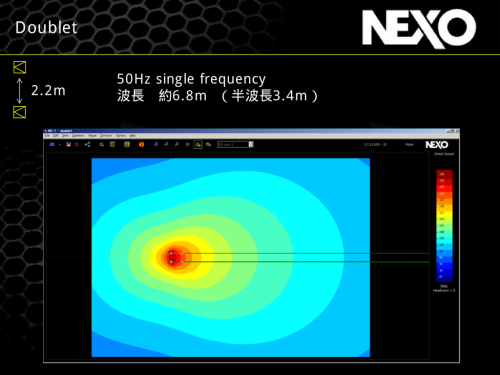Click the Meter units label
This screenshot has height=375, width=500.
click(409, 144)
